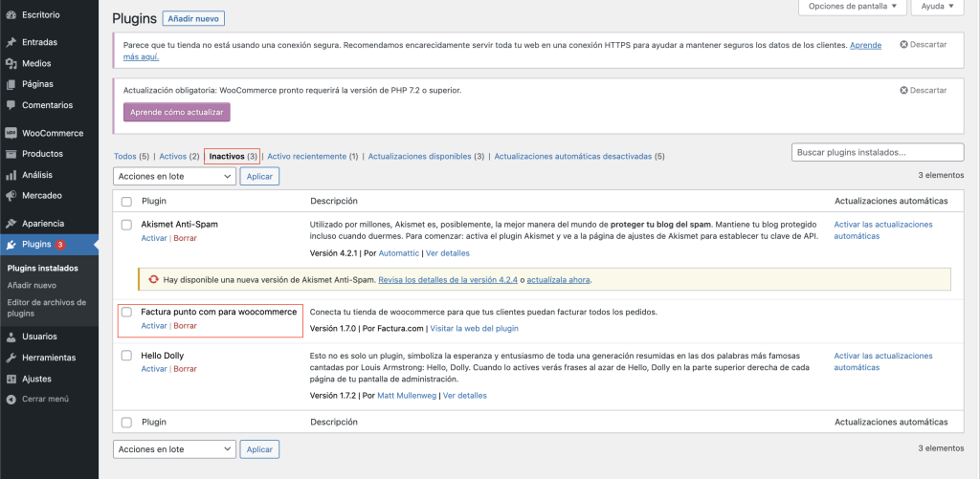This screenshot has height=479, width=980.
Task: Open the Factura.com author link
Action: click(x=401, y=329)
